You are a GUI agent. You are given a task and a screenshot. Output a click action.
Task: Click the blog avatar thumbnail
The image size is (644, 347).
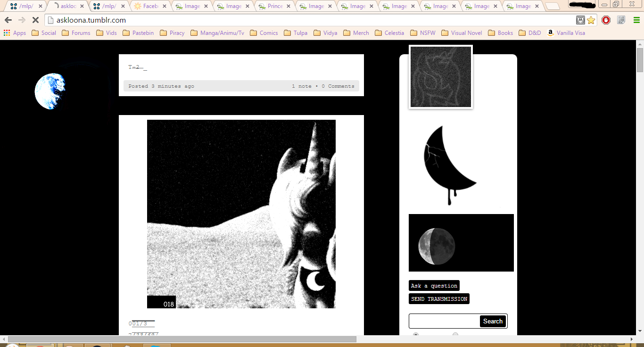[x=441, y=77]
